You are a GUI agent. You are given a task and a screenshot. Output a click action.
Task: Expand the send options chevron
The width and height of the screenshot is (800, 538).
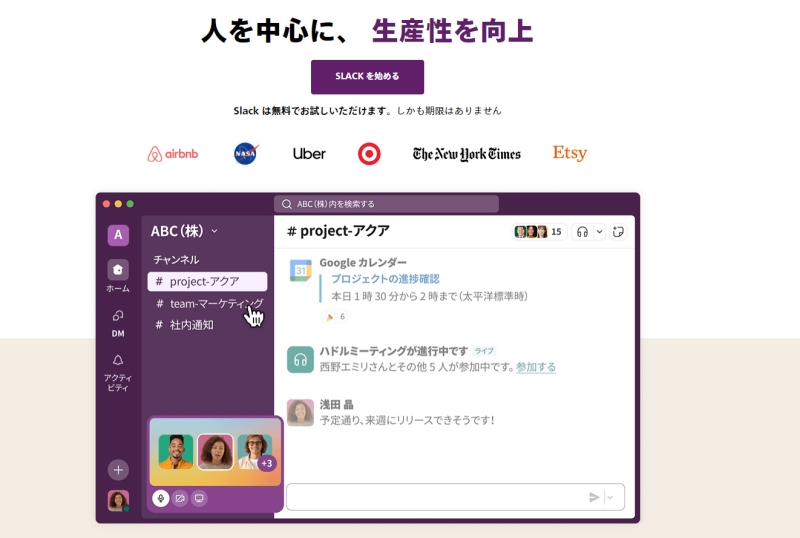tap(610, 497)
